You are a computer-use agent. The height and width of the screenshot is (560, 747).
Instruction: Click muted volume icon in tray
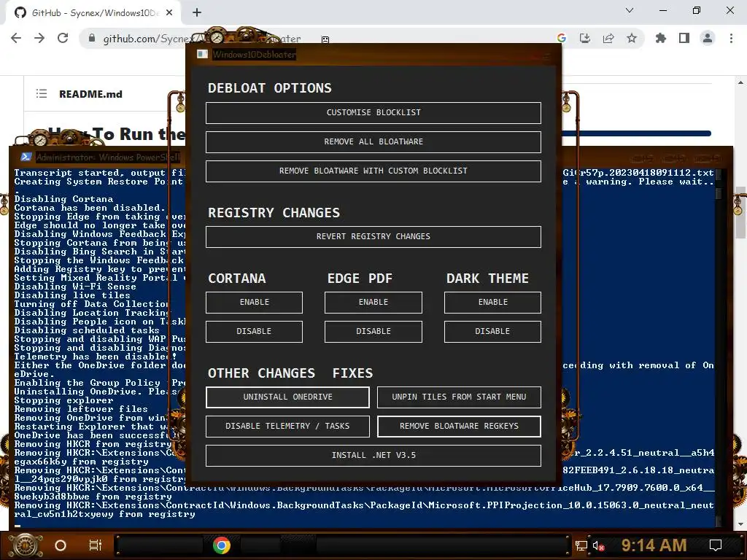598,545
